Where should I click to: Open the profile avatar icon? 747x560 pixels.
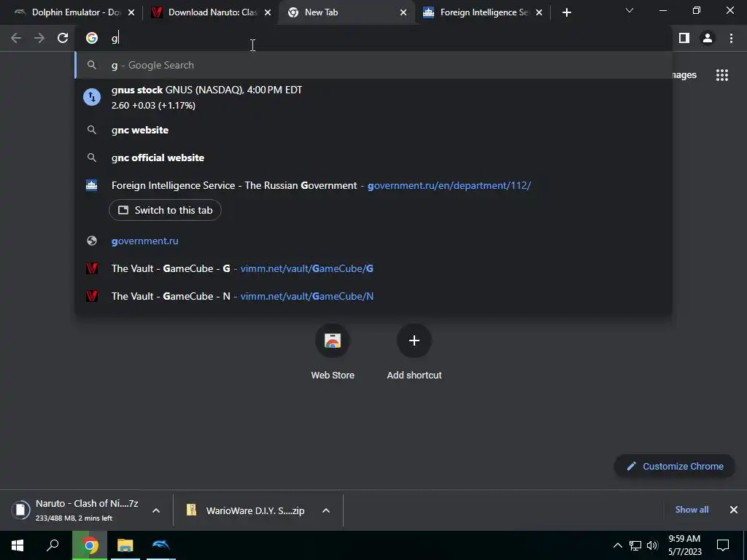point(708,38)
